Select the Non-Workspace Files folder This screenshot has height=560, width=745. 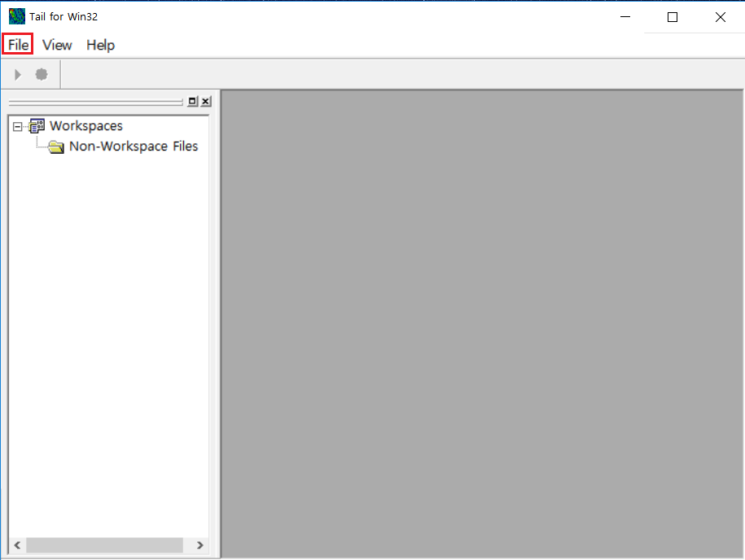tap(134, 147)
